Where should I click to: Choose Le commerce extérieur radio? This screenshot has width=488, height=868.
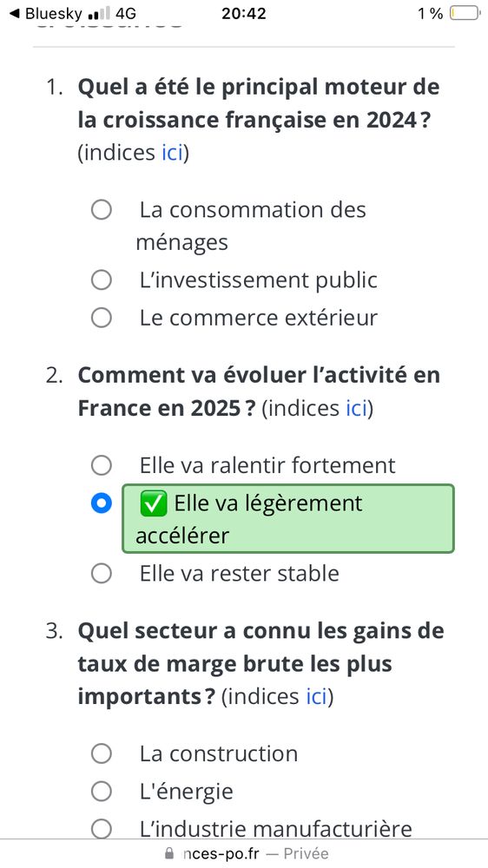click(102, 319)
